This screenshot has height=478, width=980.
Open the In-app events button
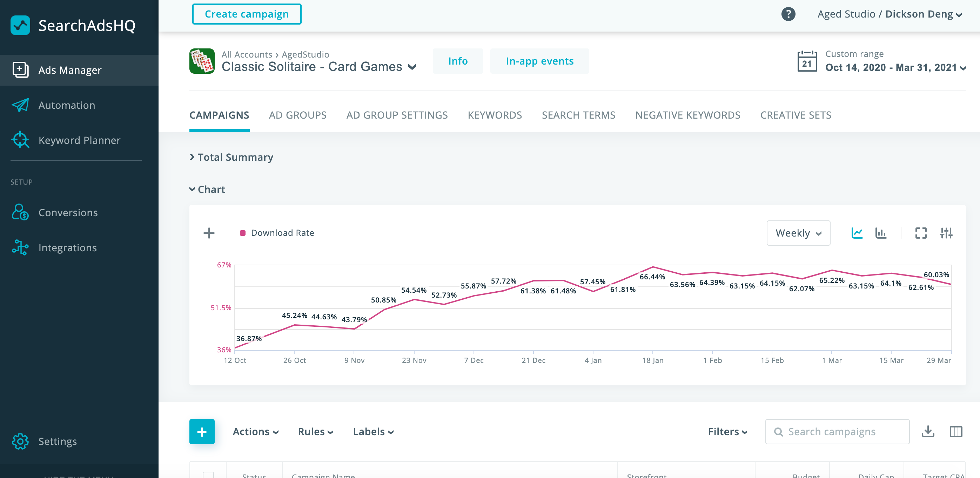[x=539, y=61]
